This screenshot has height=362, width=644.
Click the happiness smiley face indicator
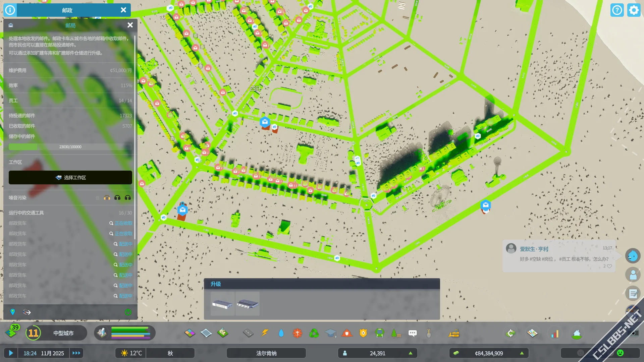pyautogui.click(x=620, y=353)
